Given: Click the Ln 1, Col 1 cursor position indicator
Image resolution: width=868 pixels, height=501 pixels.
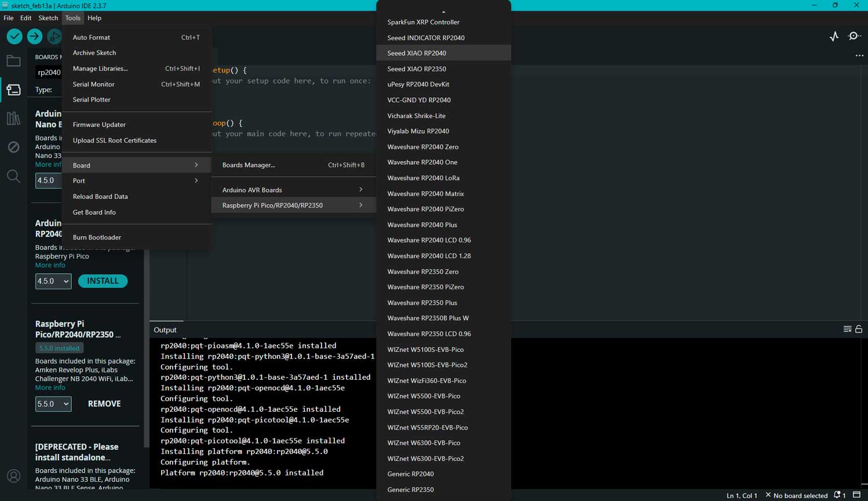Looking at the screenshot, I should click(x=742, y=496).
